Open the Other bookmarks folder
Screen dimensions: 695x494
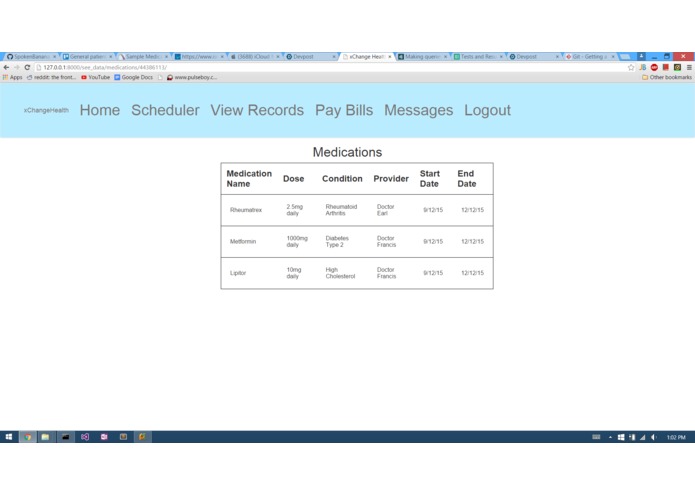coord(667,77)
